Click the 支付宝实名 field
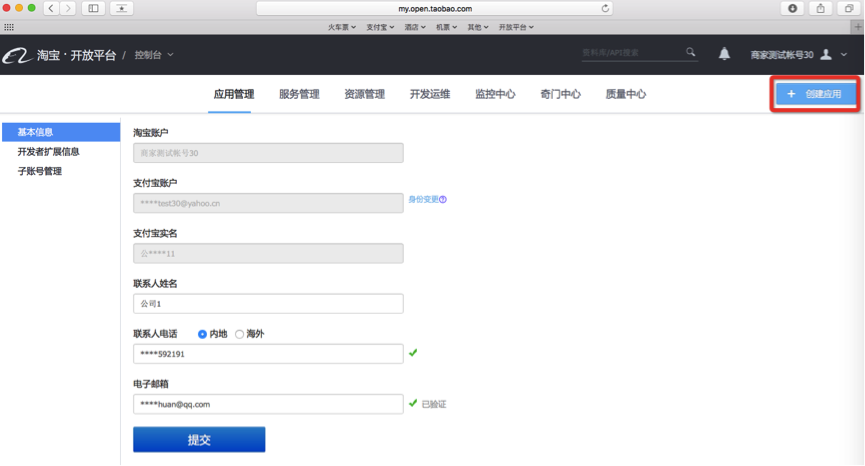This screenshot has height=466, width=865. pyautogui.click(x=268, y=254)
